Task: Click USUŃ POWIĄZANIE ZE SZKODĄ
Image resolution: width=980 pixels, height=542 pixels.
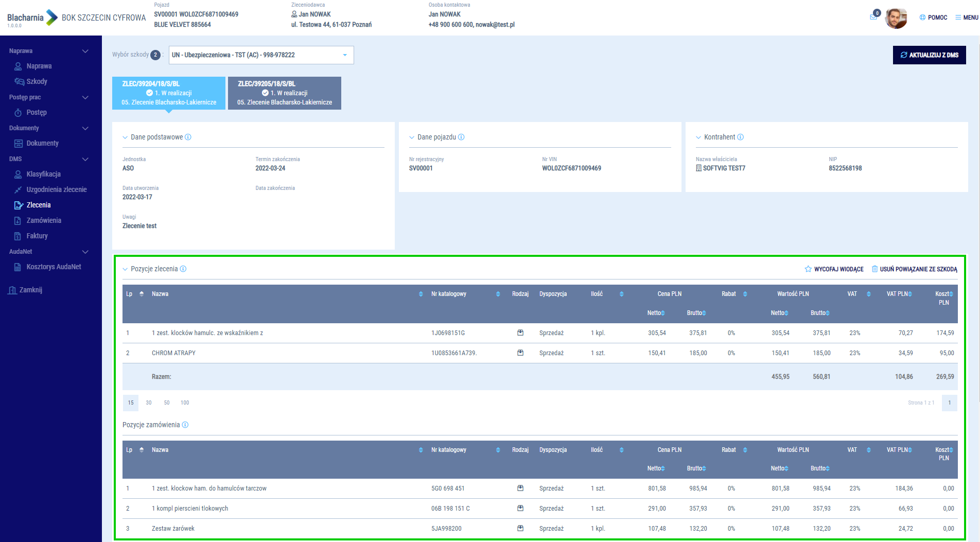Action: click(914, 269)
